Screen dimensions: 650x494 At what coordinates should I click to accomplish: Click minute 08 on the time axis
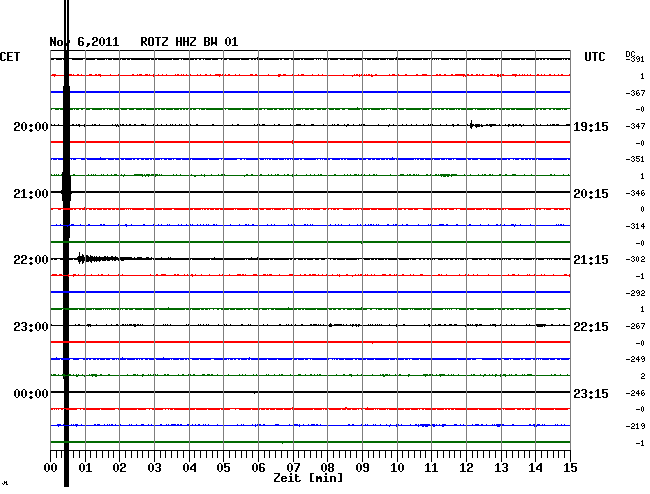pyautogui.click(x=327, y=467)
